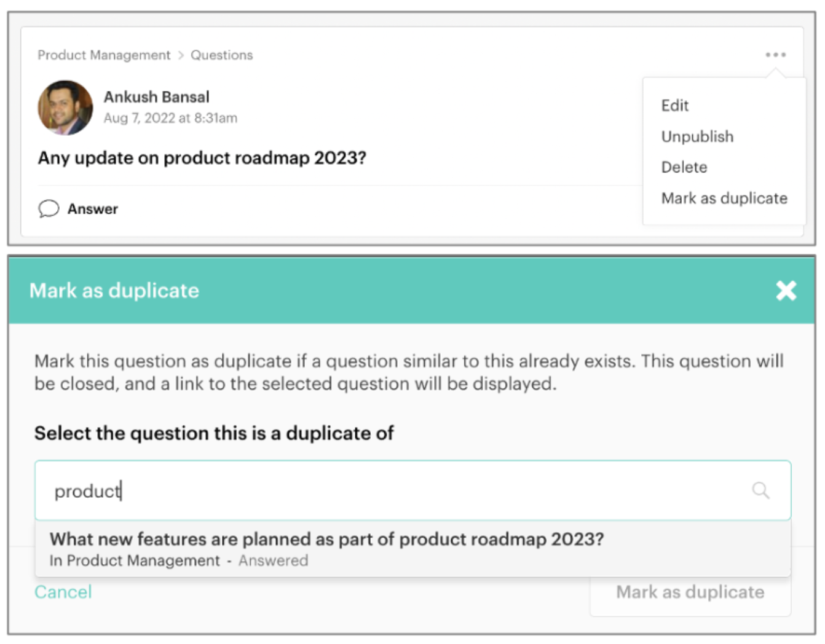Screen dimensions: 825x644
Task: Select Edit from the options menu
Action: [675, 106]
